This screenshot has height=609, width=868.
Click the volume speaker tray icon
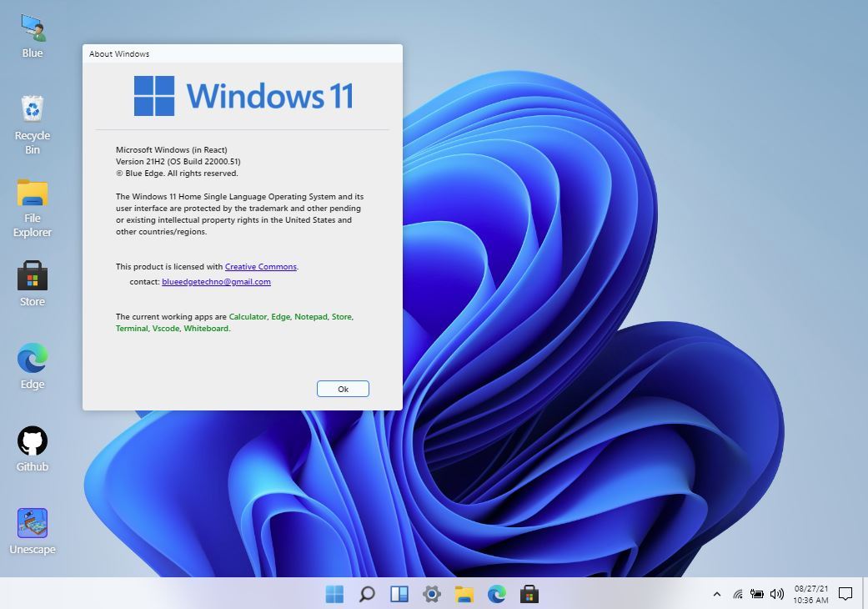[776, 594]
